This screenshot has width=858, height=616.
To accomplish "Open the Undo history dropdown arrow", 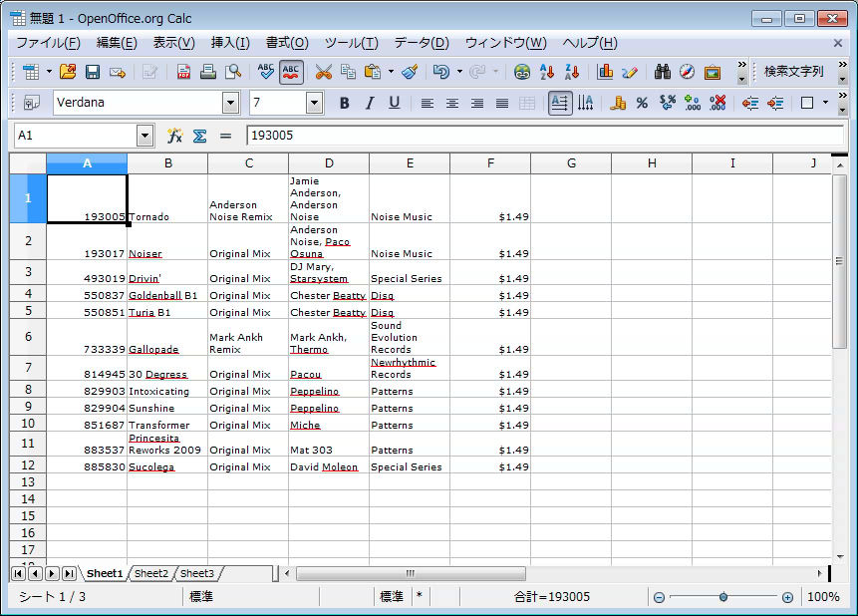I will 459,72.
